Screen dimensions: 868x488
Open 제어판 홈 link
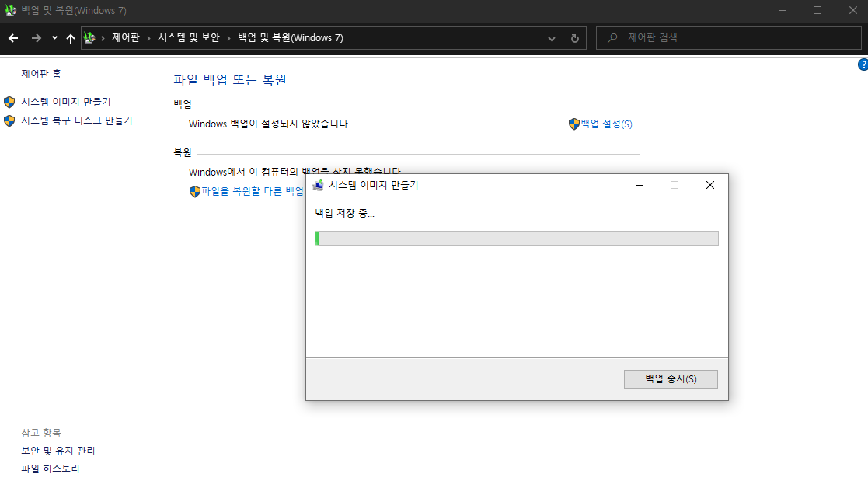point(41,74)
